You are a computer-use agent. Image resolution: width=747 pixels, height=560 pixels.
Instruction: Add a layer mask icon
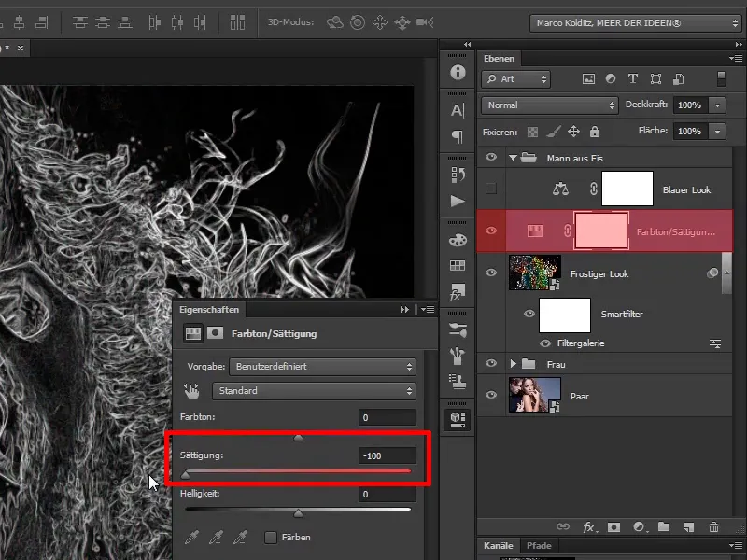coord(613,526)
